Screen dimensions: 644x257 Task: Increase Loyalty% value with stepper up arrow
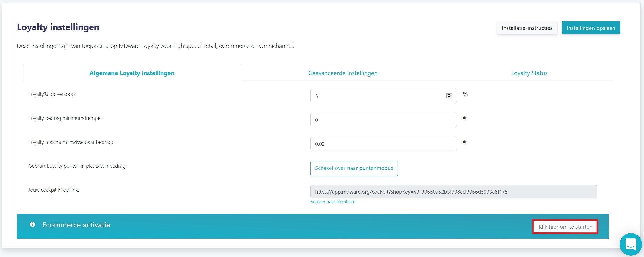tap(449, 94)
